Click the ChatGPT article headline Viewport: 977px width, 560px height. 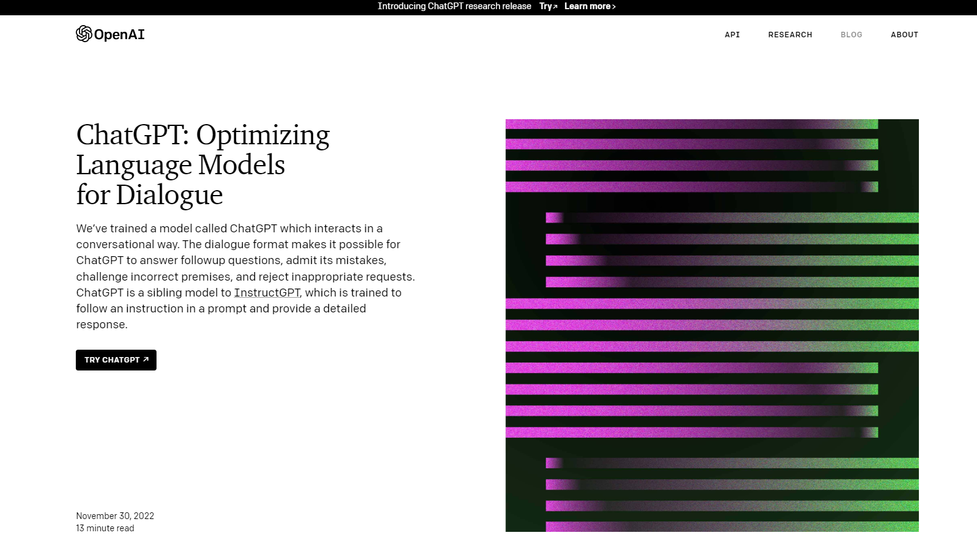click(203, 164)
